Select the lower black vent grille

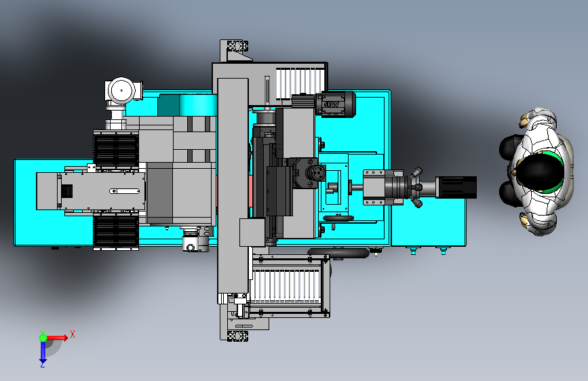(116, 231)
